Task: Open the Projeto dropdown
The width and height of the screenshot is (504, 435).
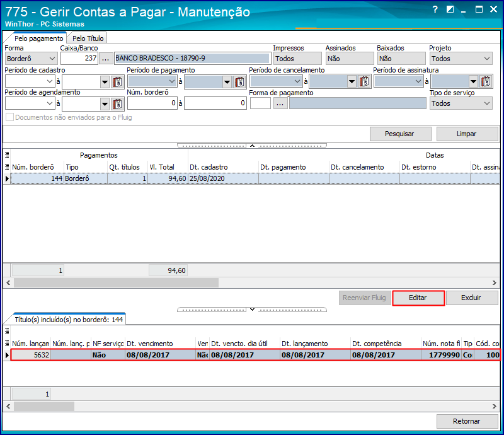Action: tap(461, 59)
